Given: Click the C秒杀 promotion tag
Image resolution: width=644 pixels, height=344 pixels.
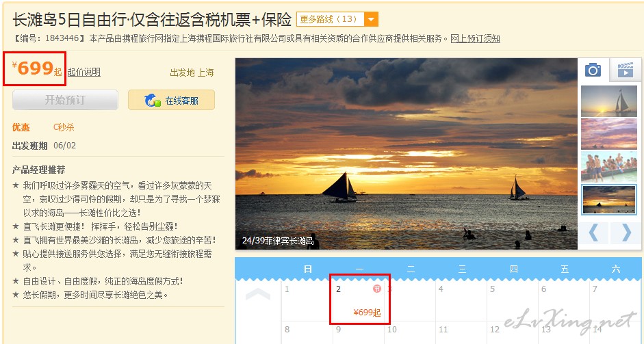Looking at the screenshot, I should point(64,127).
